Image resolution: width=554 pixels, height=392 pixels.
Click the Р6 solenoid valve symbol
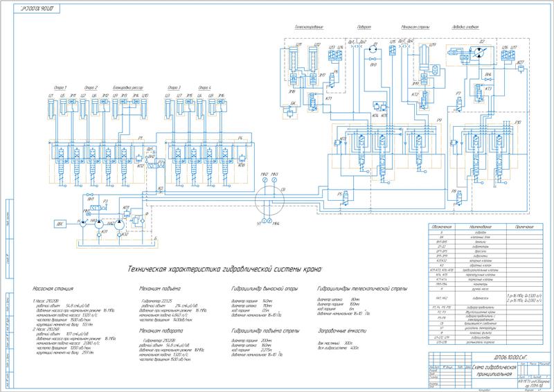(332, 80)
